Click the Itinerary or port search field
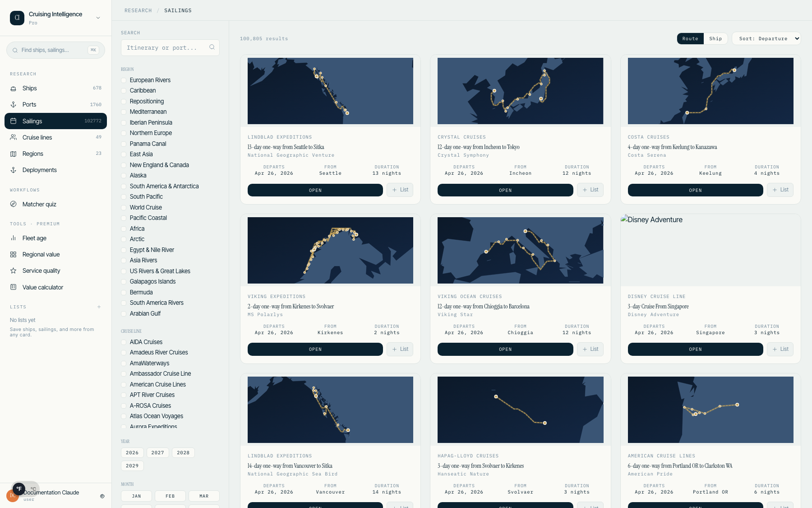Viewport: 812px width, 508px height. click(x=170, y=47)
